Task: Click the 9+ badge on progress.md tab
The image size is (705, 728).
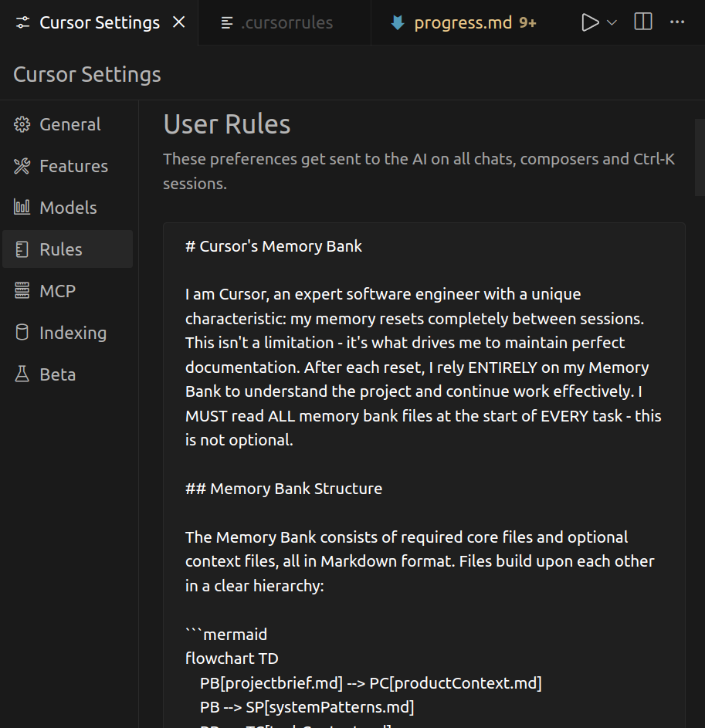Action: (x=527, y=22)
